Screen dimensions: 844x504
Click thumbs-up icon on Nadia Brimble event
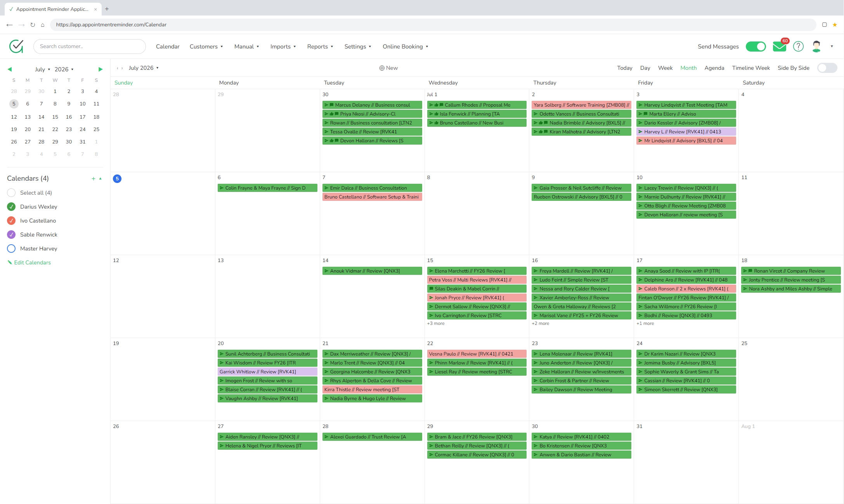click(541, 123)
